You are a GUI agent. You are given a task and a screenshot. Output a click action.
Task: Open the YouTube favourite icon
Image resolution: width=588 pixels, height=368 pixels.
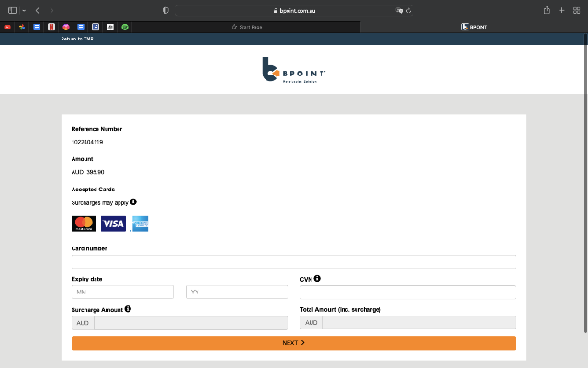pos(7,27)
